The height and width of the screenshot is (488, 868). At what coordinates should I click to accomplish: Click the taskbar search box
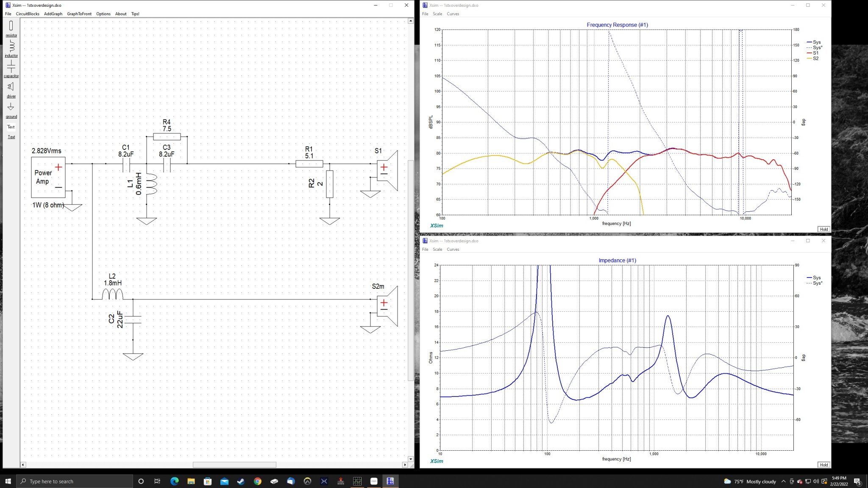[75, 481]
